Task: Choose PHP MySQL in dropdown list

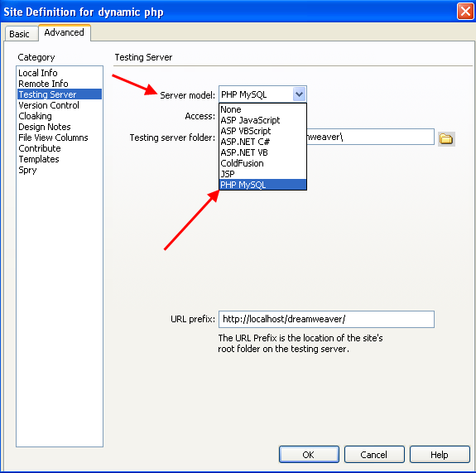Action: pos(262,185)
